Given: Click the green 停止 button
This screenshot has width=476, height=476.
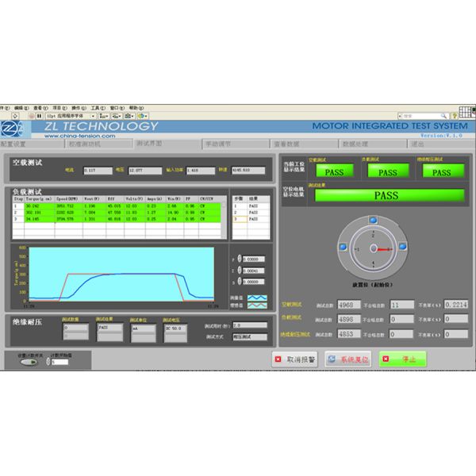Looking at the screenshot, I should click(402, 359).
